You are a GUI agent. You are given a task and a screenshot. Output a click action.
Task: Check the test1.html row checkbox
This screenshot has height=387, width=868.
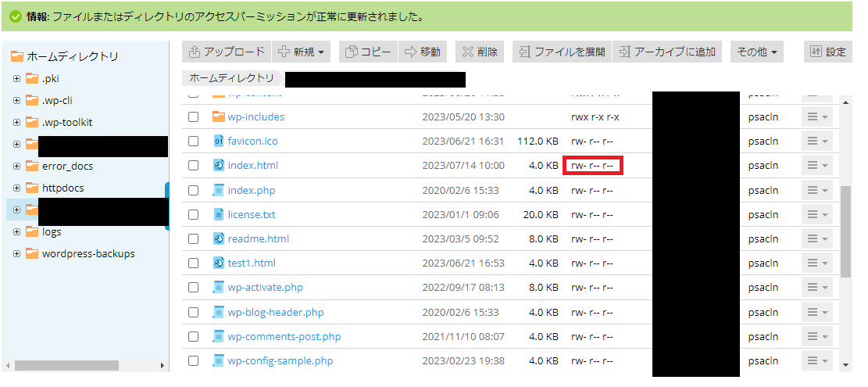pyautogui.click(x=193, y=263)
